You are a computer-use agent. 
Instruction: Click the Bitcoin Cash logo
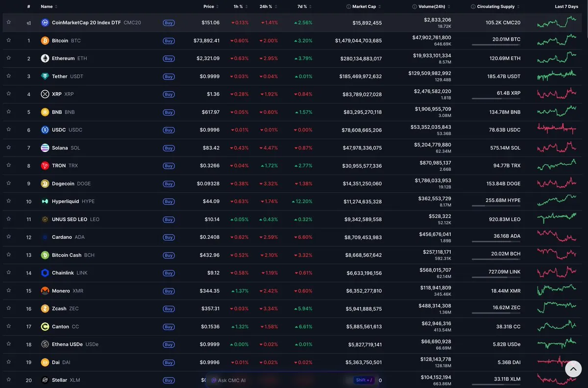pos(45,255)
